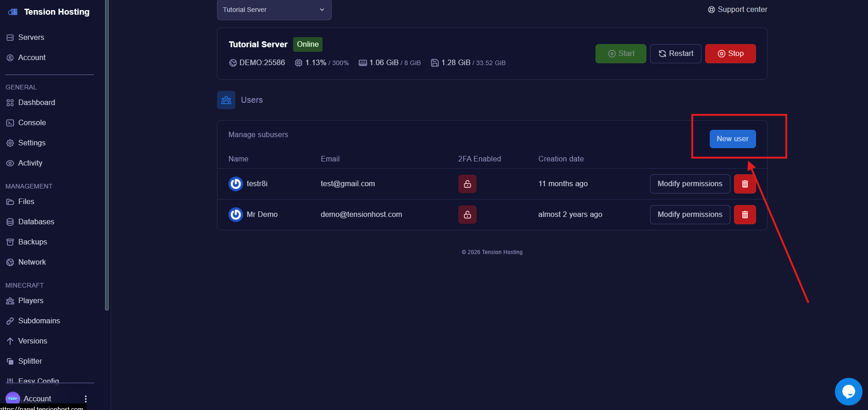868x410 pixels.
Task: Click the memory usage 1.06 GiB indicator
Action: [x=389, y=63]
